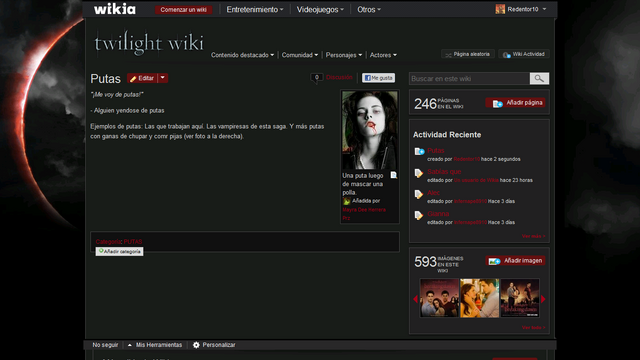Click edit icon next to Sabías que
The width and height of the screenshot is (640, 360).
[419, 173]
